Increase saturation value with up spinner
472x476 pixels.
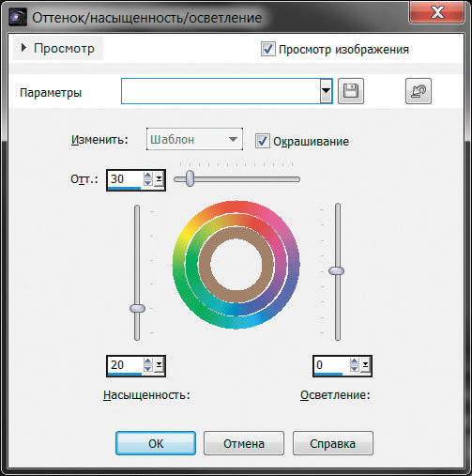(148, 361)
